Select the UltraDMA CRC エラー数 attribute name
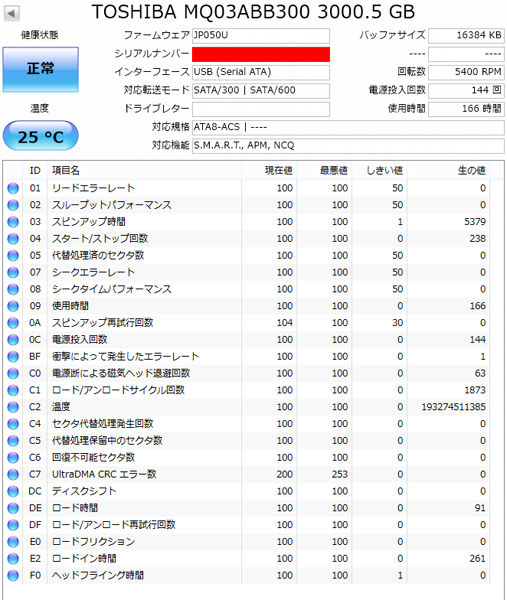Image resolution: width=507 pixels, height=600 pixels. point(104,474)
